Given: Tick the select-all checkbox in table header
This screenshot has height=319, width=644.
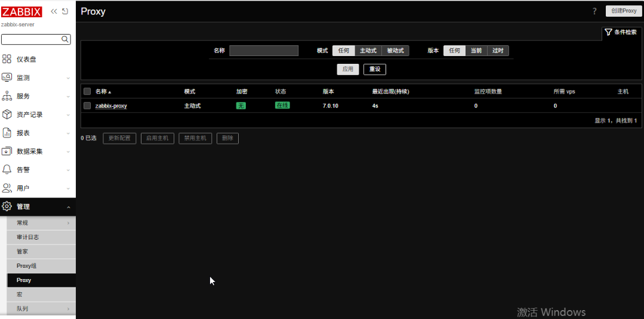Looking at the screenshot, I should (87, 91).
